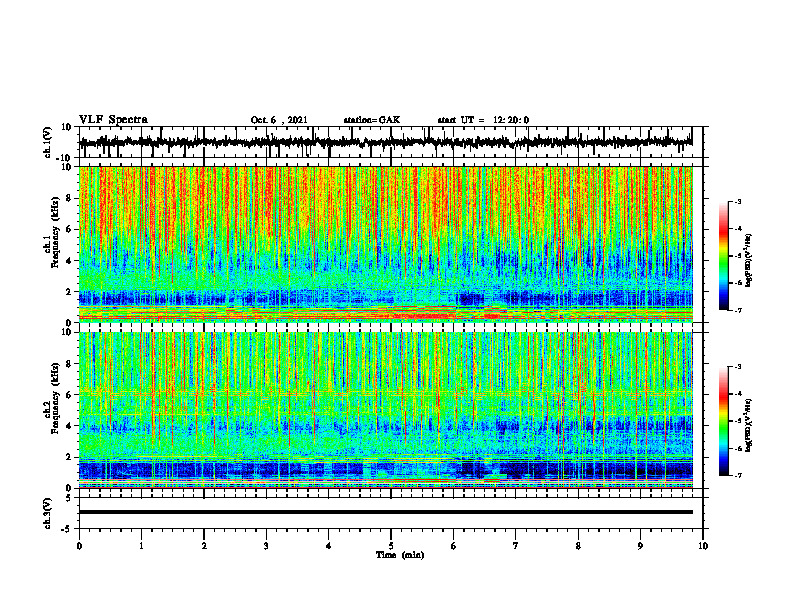The height and width of the screenshot is (612, 792).
Task: Click the ch.1 colorbar "log(PSD)" unit label
Action: (749, 261)
